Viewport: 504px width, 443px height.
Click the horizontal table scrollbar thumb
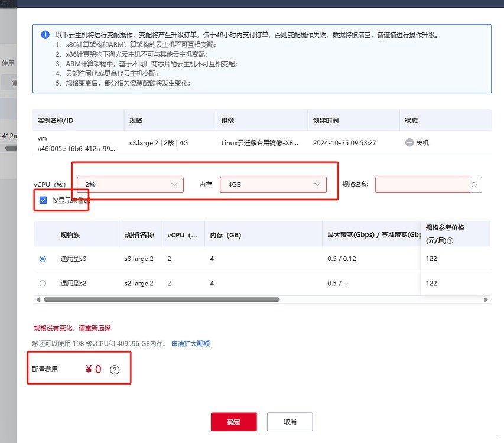click(x=161, y=299)
